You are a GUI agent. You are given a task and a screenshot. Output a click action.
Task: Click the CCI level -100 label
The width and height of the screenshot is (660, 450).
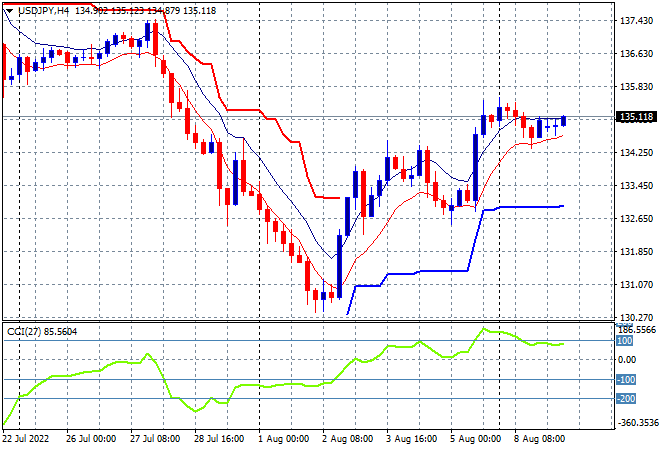click(x=626, y=380)
